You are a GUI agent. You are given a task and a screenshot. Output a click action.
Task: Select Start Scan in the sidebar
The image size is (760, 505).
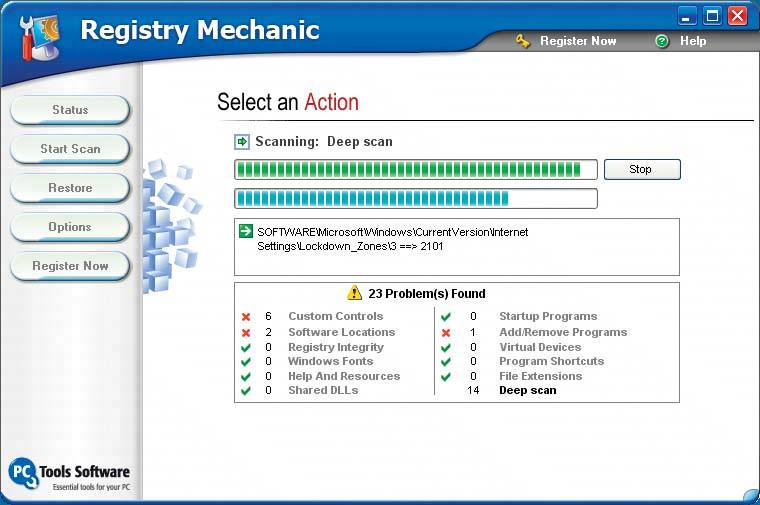click(70, 149)
